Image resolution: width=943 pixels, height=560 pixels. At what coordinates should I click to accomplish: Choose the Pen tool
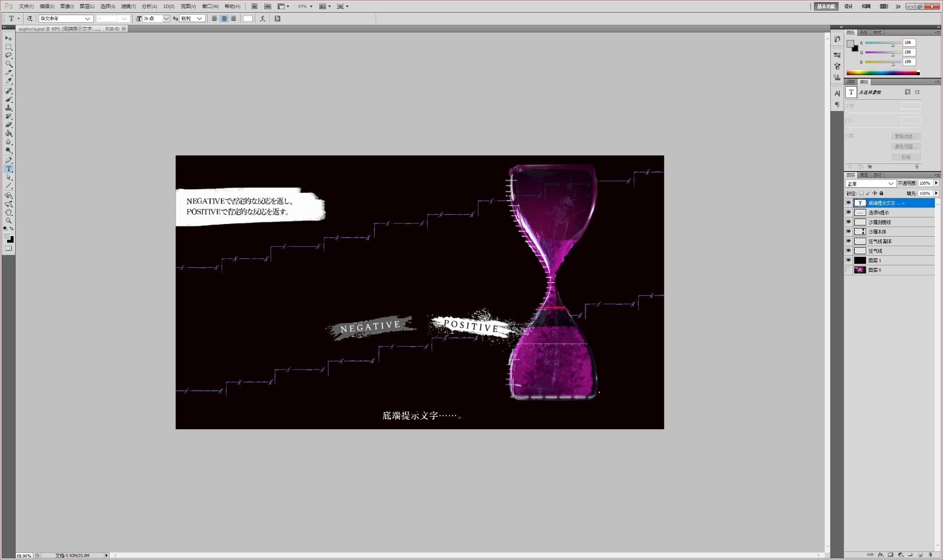tap(9, 160)
